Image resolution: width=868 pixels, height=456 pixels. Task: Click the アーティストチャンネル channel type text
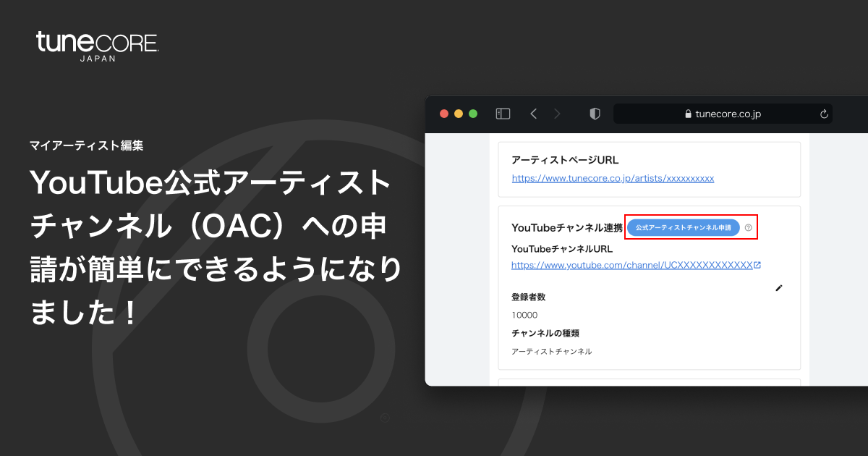[x=551, y=351]
